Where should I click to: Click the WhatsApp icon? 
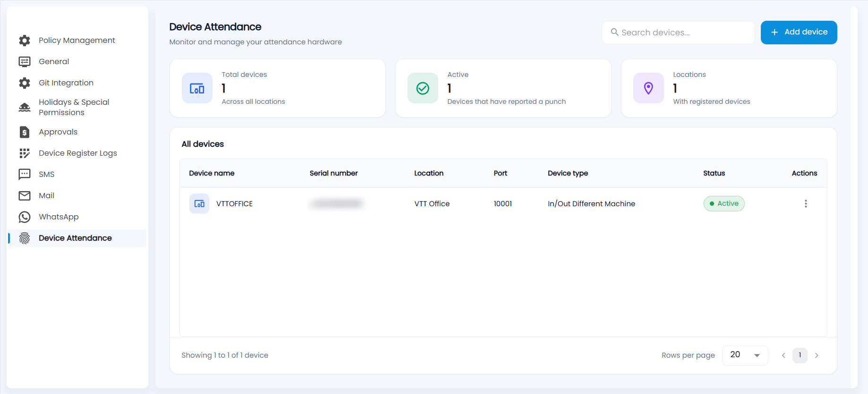(25, 217)
